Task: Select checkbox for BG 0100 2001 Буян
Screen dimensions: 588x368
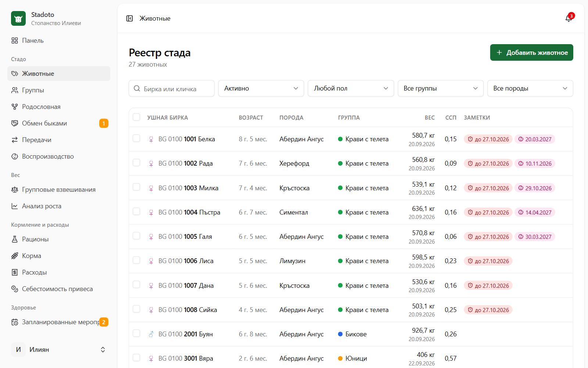Action: (x=136, y=333)
